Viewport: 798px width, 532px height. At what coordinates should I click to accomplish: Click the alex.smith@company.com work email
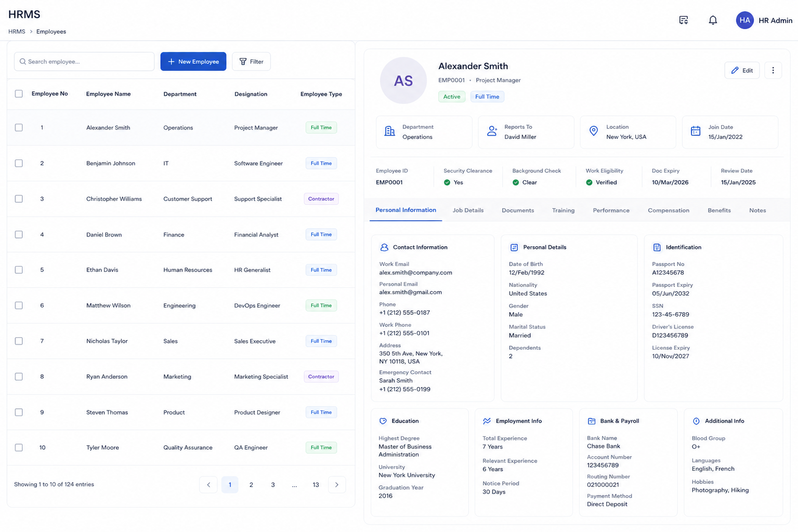click(x=415, y=272)
